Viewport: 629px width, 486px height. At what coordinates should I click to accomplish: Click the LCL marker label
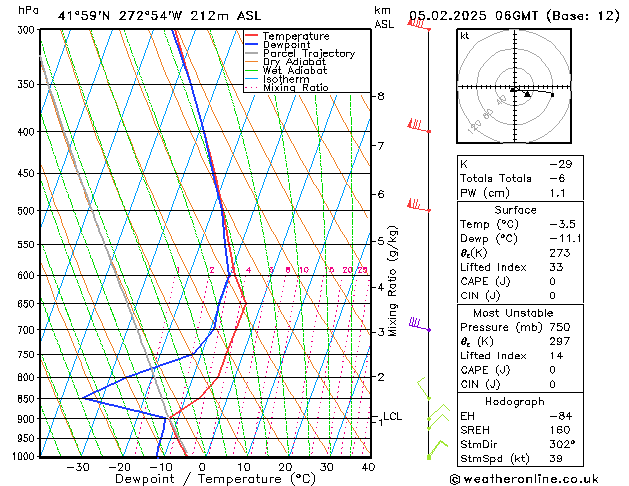pos(392,416)
